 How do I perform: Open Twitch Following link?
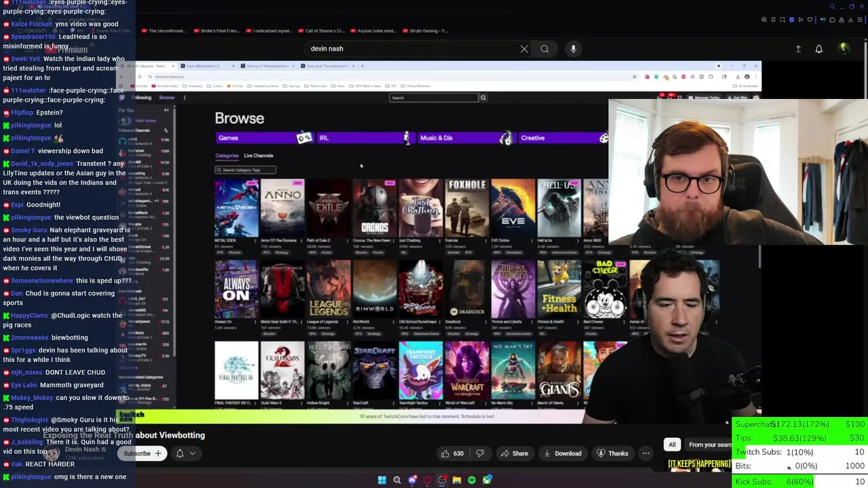[142, 98]
